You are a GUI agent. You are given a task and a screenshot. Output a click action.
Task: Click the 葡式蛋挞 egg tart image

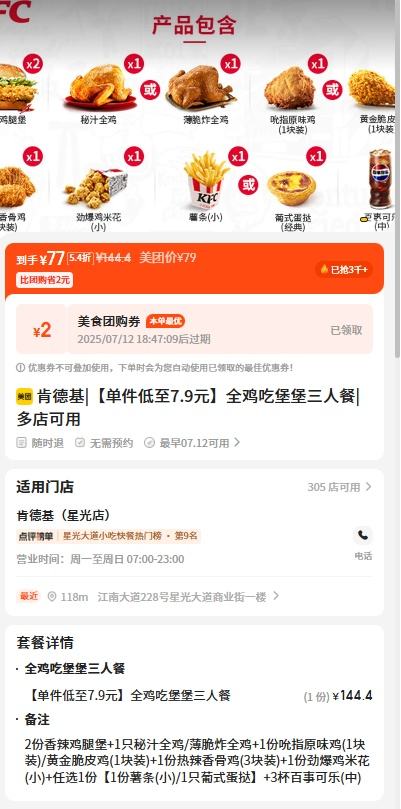tap(292, 188)
